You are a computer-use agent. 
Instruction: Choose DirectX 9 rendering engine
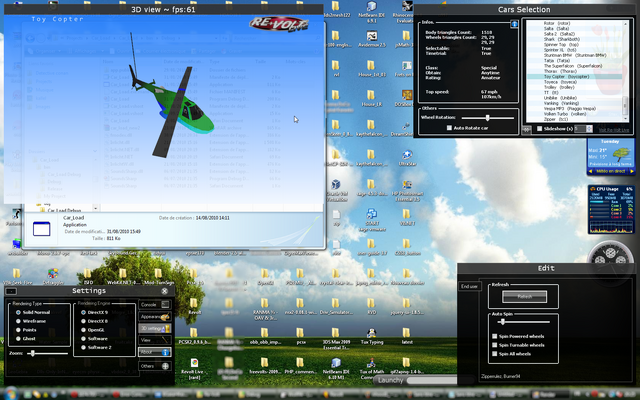click(83, 312)
